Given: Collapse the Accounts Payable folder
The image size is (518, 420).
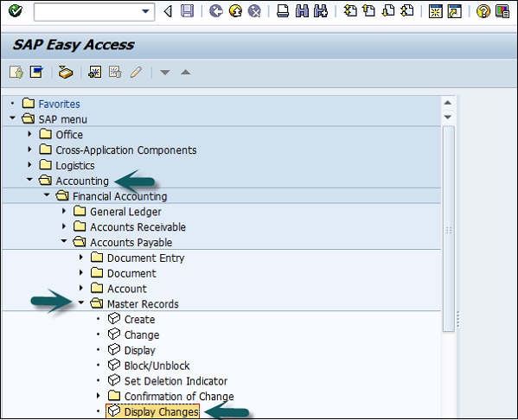Looking at the screenshot, I should pos(64,241).
